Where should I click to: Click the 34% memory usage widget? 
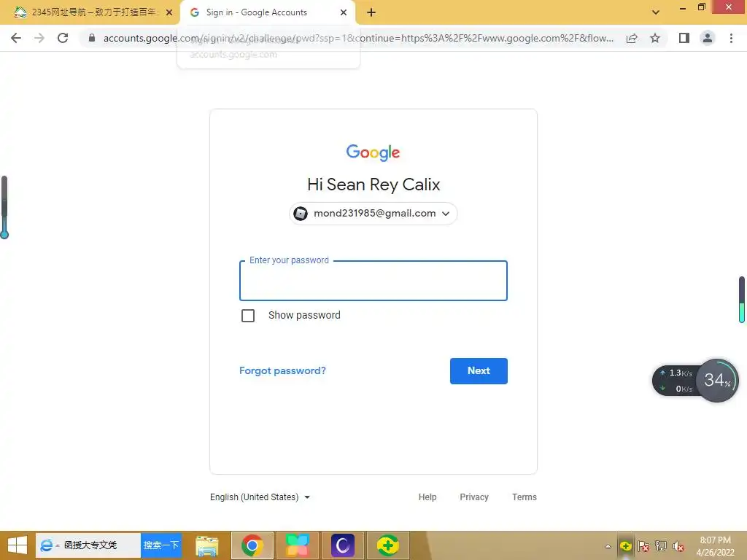click(x=717, y=381)
